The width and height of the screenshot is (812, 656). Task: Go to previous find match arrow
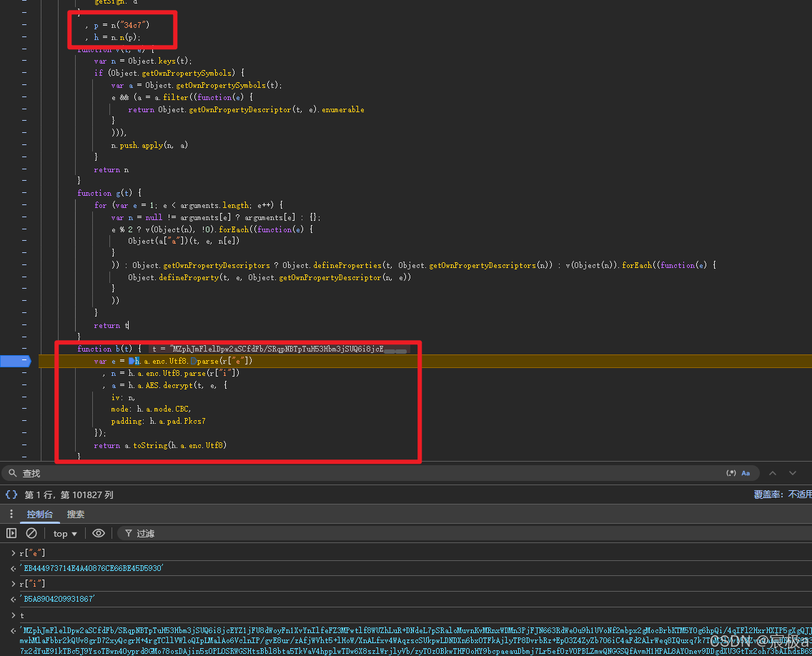[x=773, y=473]
